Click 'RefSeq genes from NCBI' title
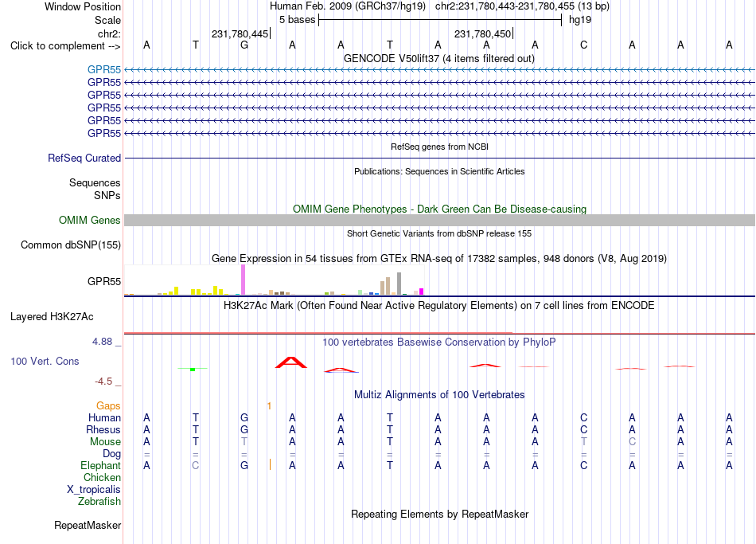The height and width of the screenshot is (544, 756). click(439, 147)
